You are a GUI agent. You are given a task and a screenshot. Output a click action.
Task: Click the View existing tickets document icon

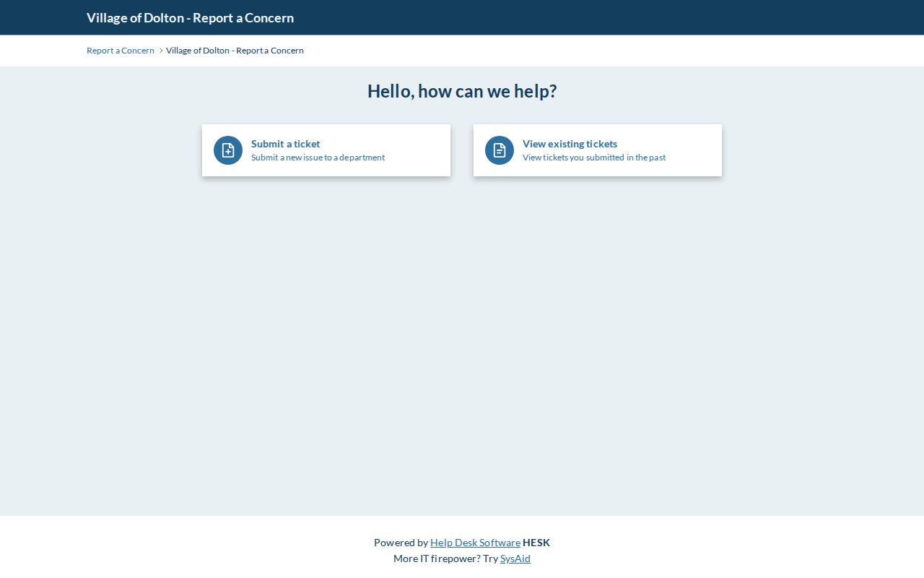coord(500,150)
